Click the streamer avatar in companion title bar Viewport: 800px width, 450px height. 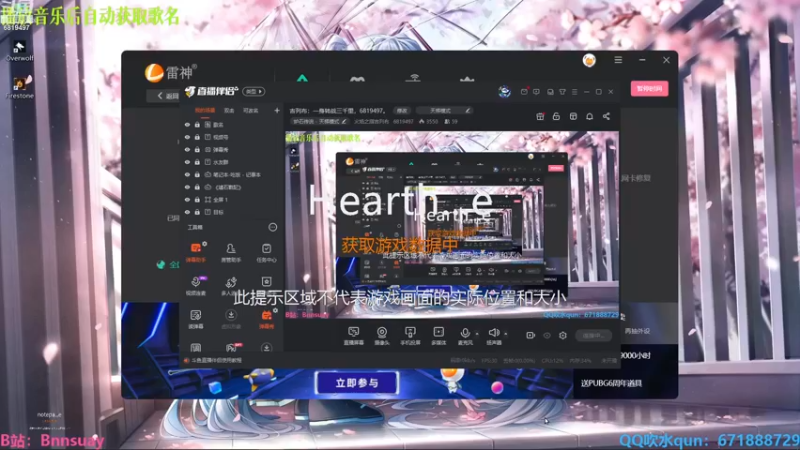pyautogui.click(x=505, y=91)
